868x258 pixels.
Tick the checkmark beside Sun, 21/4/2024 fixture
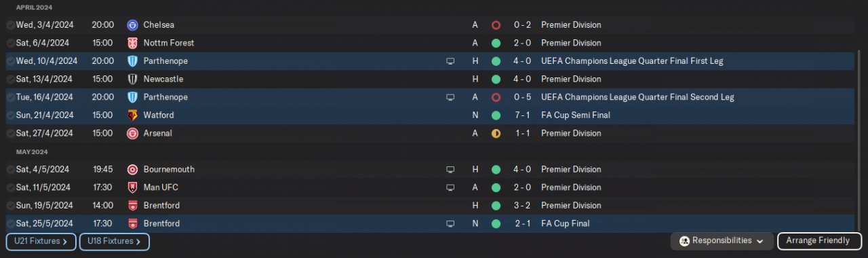[10, 115]
